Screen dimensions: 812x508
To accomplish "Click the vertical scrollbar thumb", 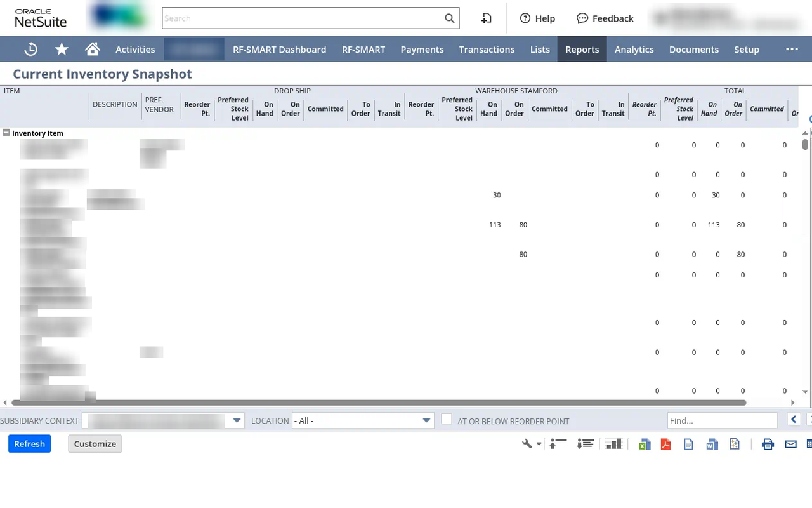I will pyautogui.click(x=806, y=144).
